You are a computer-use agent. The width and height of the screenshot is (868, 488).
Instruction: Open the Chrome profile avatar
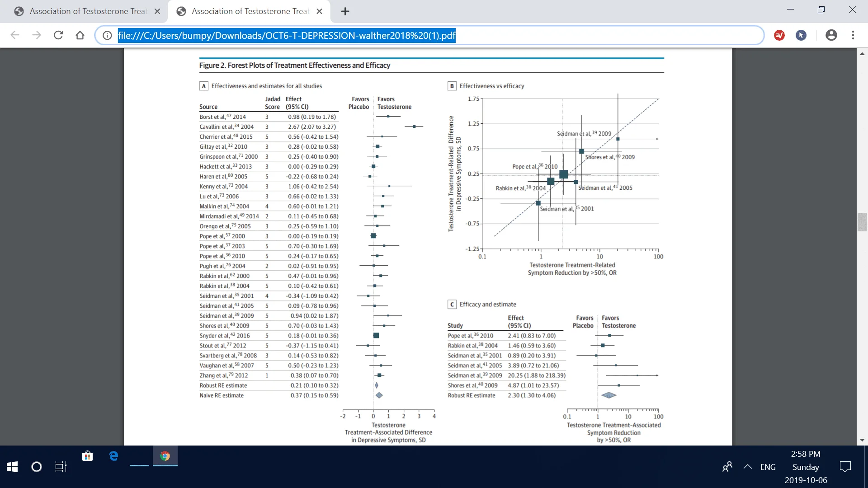click(831, 35)
